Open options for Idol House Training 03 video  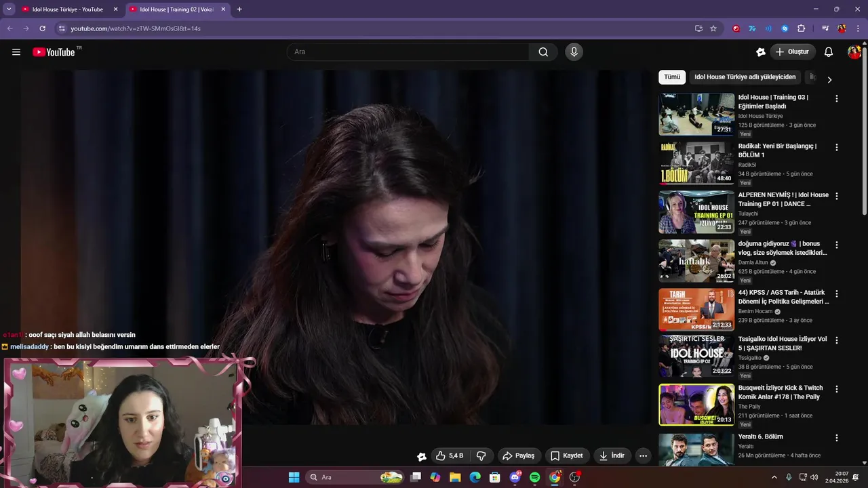(836, 98)
